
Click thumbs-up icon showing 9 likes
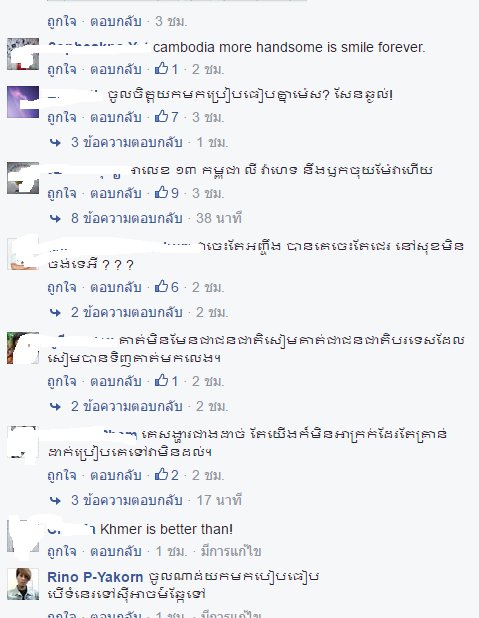[161, 192]
